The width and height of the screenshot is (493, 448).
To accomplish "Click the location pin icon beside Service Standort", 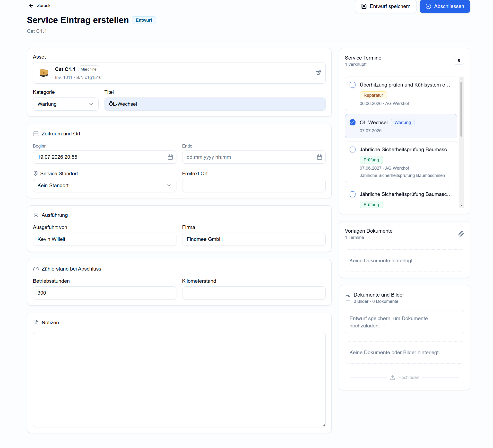I will point(35,174).
